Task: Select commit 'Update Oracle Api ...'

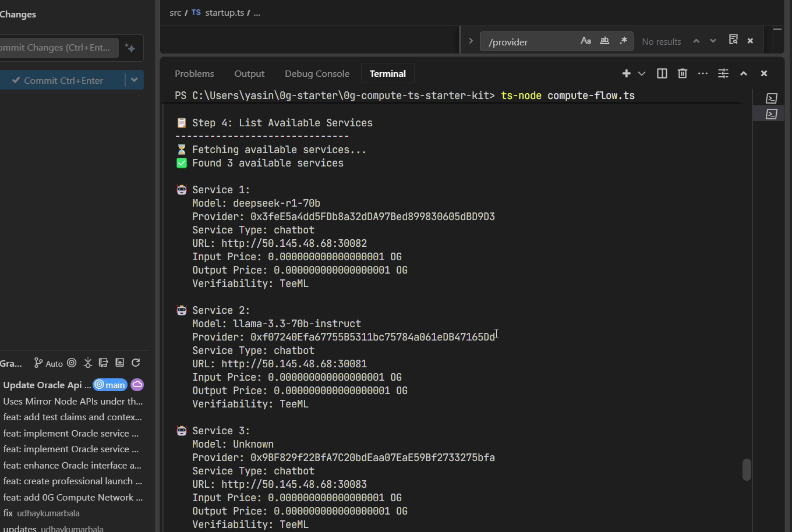Action: pyautogui.click(x=47, y=385)
